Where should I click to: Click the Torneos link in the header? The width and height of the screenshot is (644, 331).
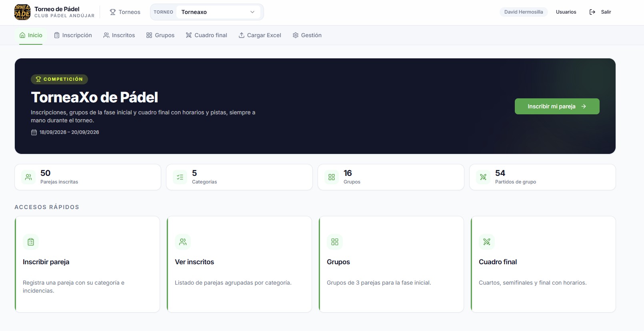tap(125, 12)
